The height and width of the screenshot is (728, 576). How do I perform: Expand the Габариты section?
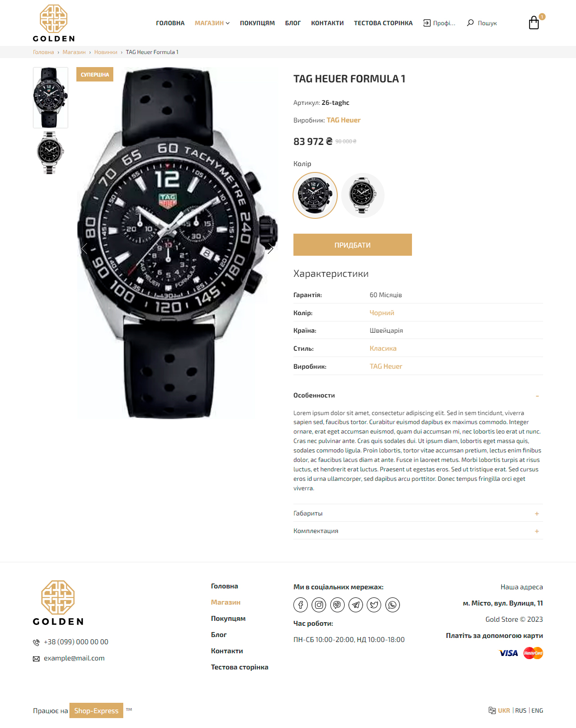pyautogui.click(x=418, y=513)
